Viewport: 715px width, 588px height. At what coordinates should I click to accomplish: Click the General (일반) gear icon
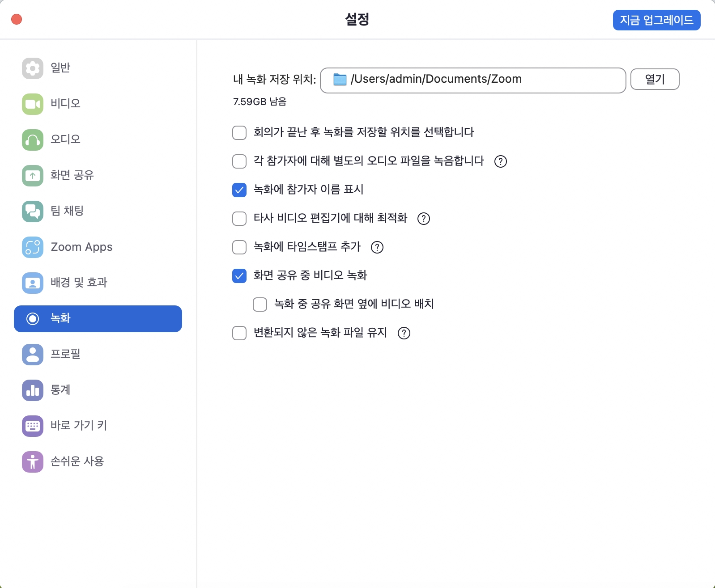(33, 68)
